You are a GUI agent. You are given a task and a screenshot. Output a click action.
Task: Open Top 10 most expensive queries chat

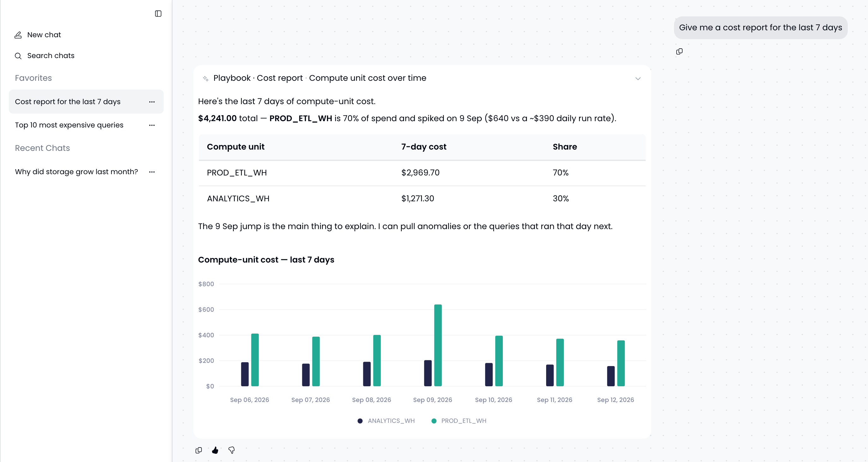click(x=86, y=125)
